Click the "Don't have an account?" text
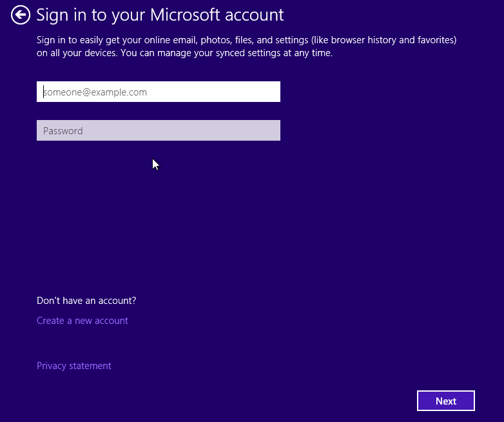The width and height of the screenshot is (504, 422). pyautogui.click(x=86, y=301)
